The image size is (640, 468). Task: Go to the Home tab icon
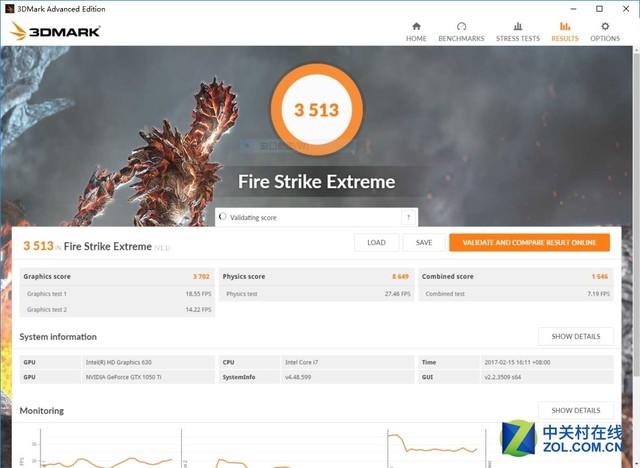pyautogui.click(x=416, y=27)
